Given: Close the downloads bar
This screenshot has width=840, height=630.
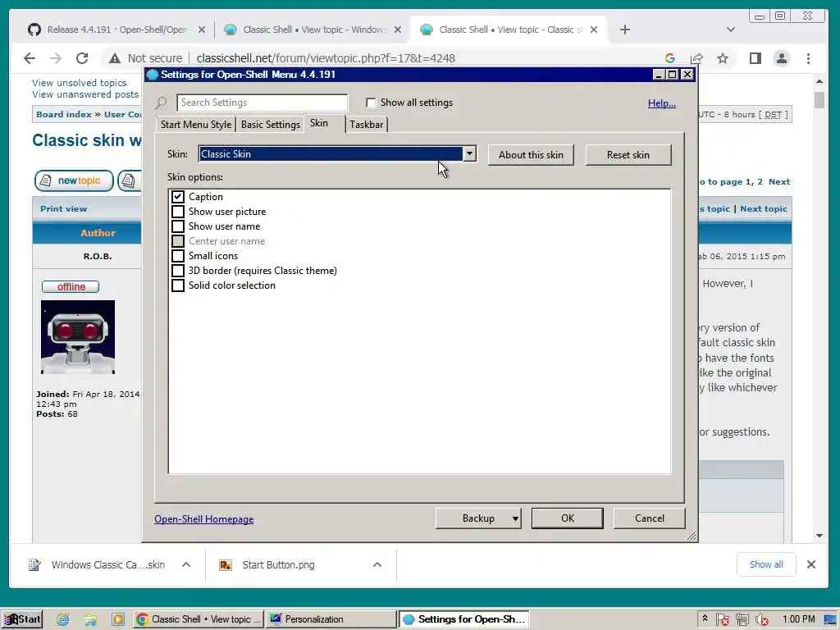Looking at the screenshot, I should tap(811, 564).
